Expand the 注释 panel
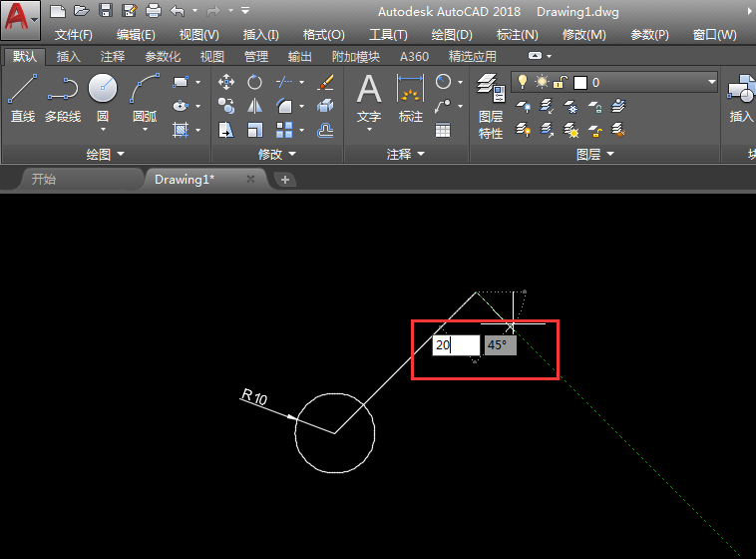The width and height of the screenshot is (756, 559). click(x=406, y=154)
